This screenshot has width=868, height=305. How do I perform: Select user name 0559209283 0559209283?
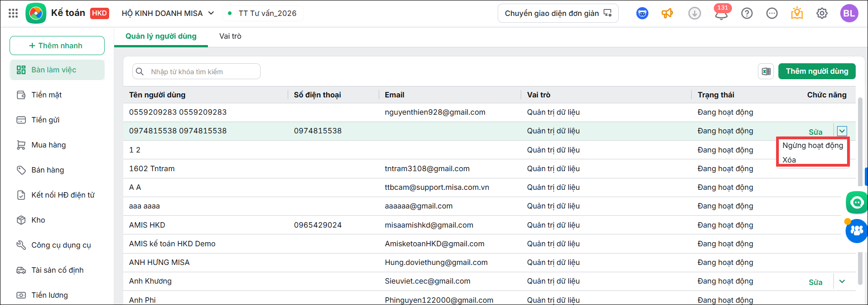177,112
